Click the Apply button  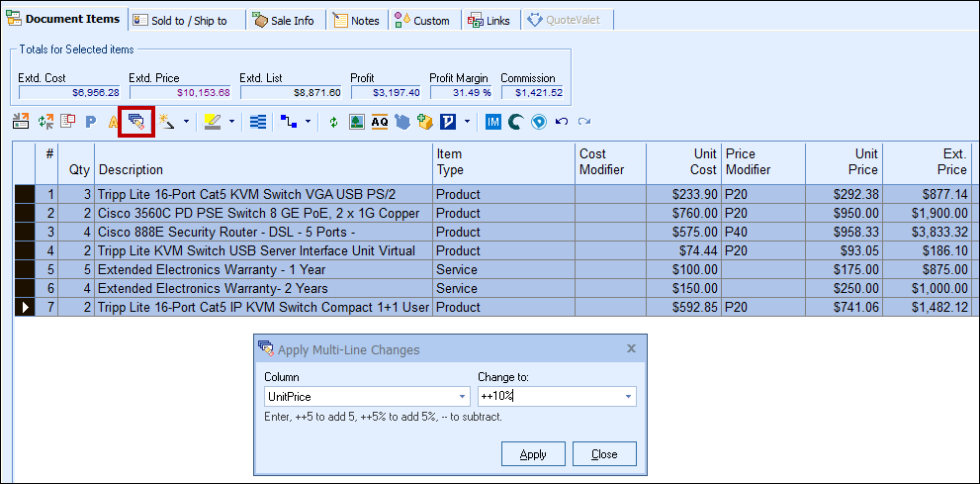[x=533, y=454]
